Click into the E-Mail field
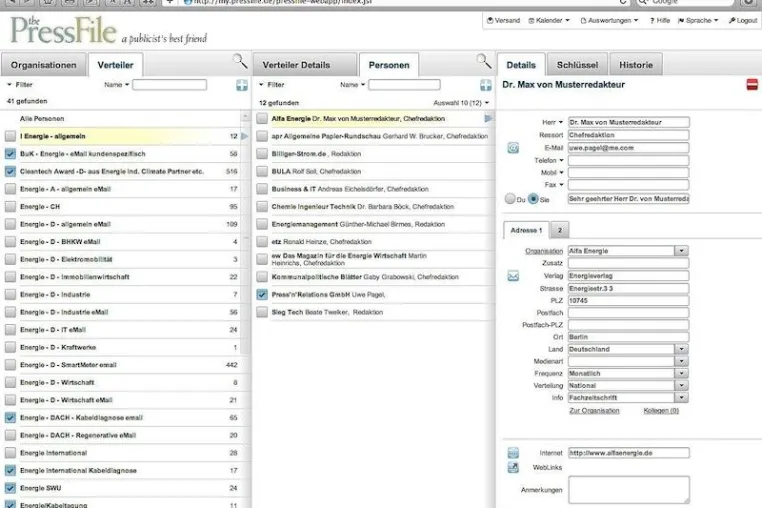The image size is (762, 508). tap(628, 148)
